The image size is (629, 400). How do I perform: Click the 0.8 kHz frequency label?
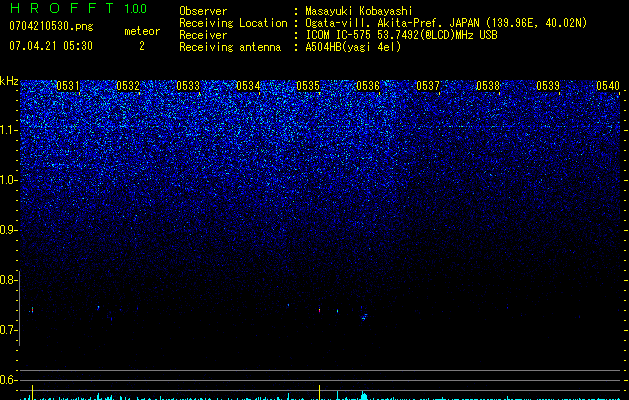click(x=7, y=280)
